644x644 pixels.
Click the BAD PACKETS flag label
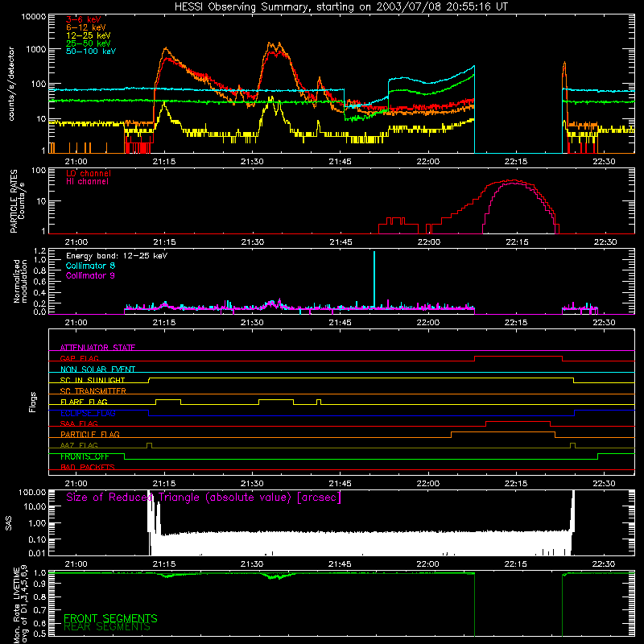88,467
